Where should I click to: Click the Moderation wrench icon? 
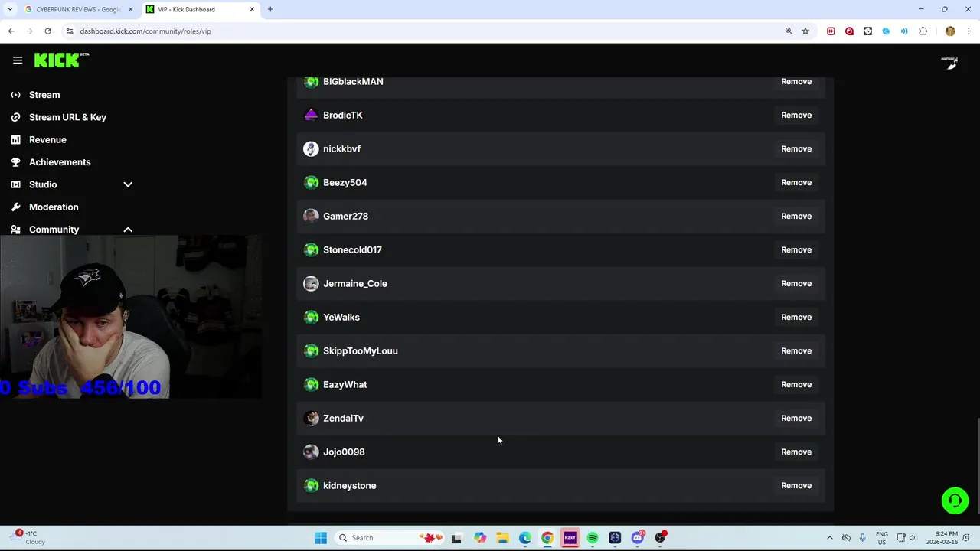click(x=15, y=207)
